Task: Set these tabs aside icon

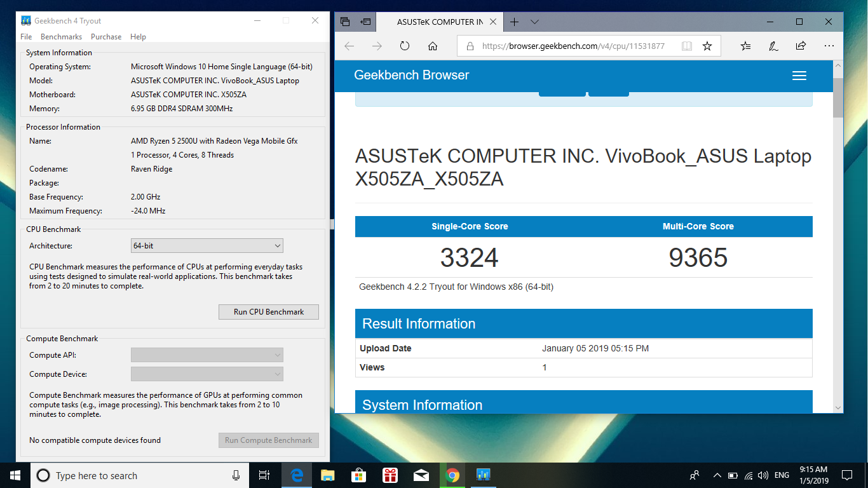Action: 365,22
